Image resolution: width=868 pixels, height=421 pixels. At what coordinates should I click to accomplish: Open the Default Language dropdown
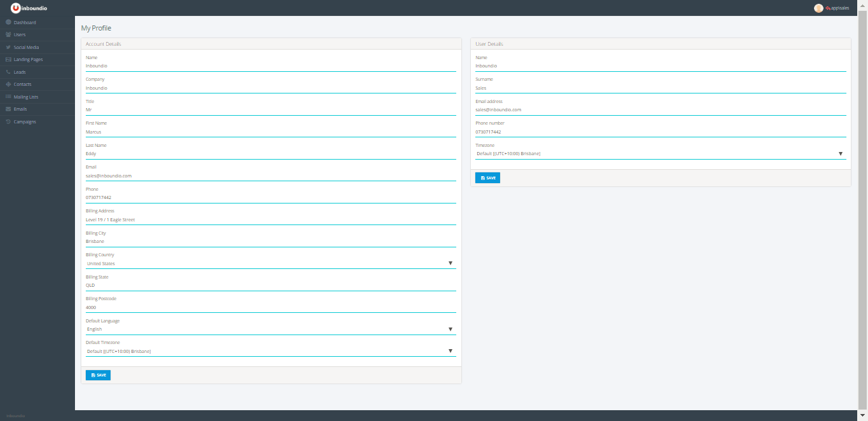[271, 329]
